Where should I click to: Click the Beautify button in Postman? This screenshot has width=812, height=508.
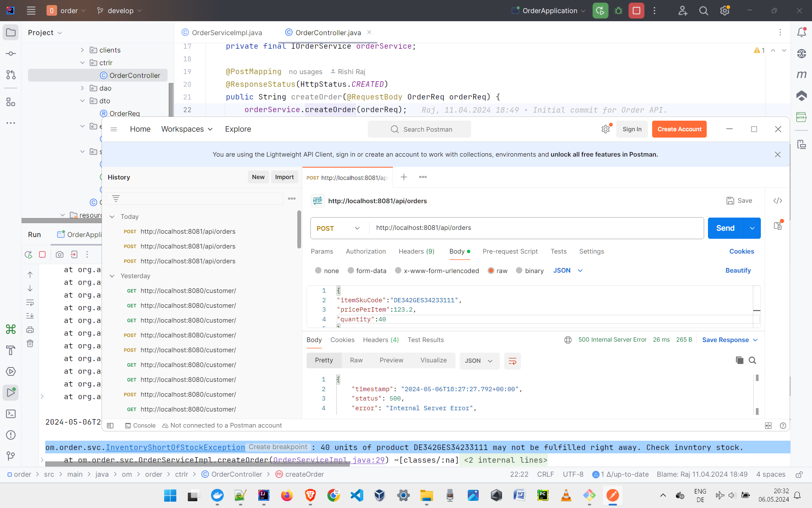click(738, 271)
